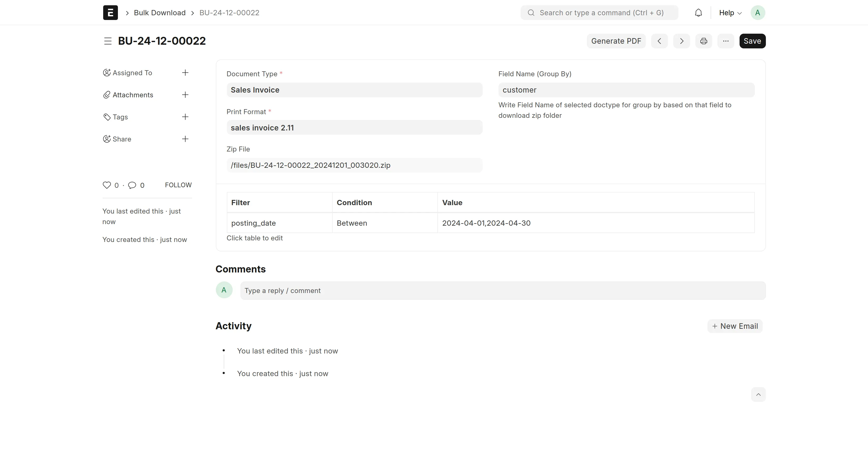The image size is (868, 475).
Task: Click 'Click table to edit' text
Action: (x=255, y=238)
